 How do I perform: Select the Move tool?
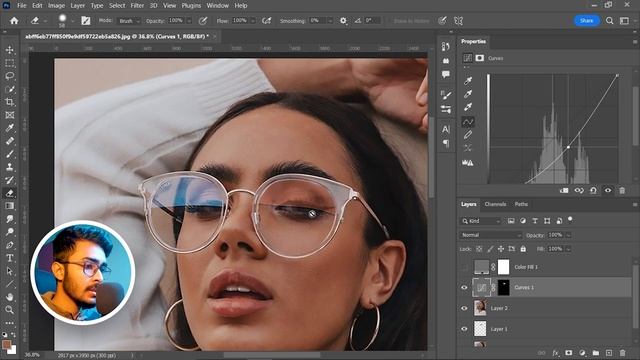9,50
